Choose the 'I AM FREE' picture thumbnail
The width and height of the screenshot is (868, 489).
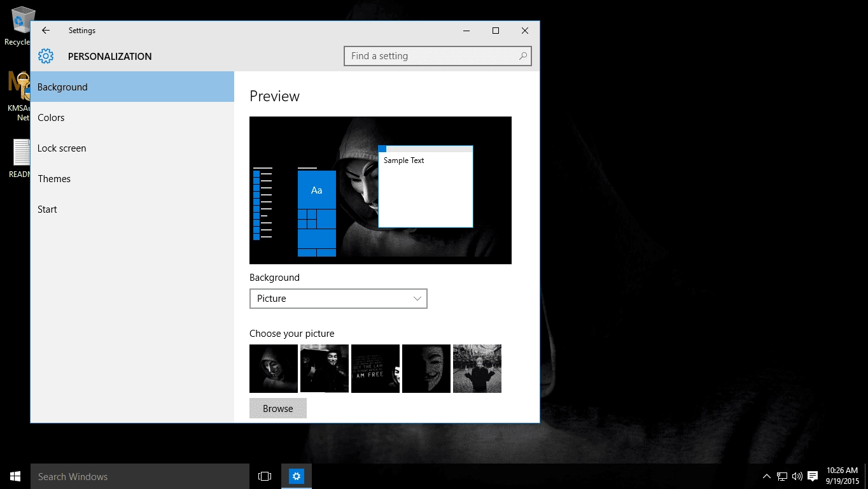click(x=375, y=369)
